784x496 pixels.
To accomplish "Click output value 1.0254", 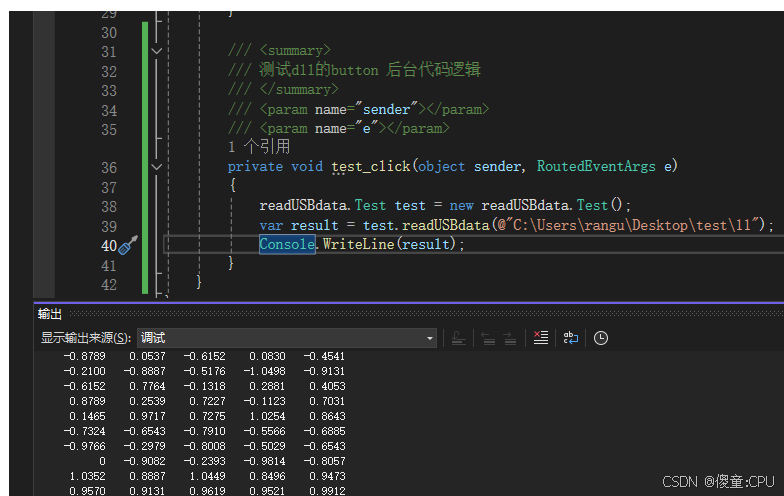I will click(267, 416).
